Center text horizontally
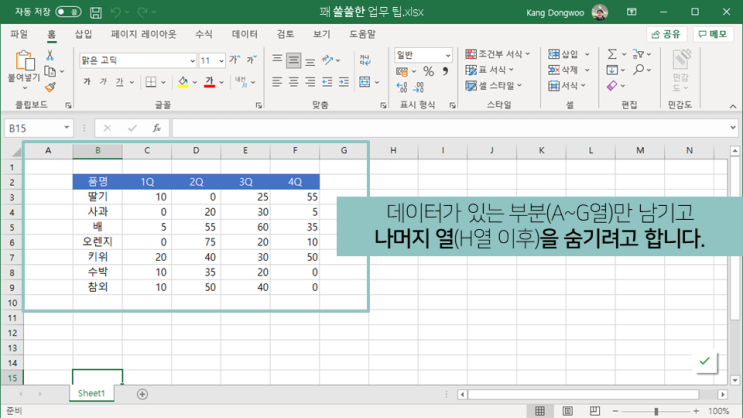The image size is (743, 418). tap(294, 82)
